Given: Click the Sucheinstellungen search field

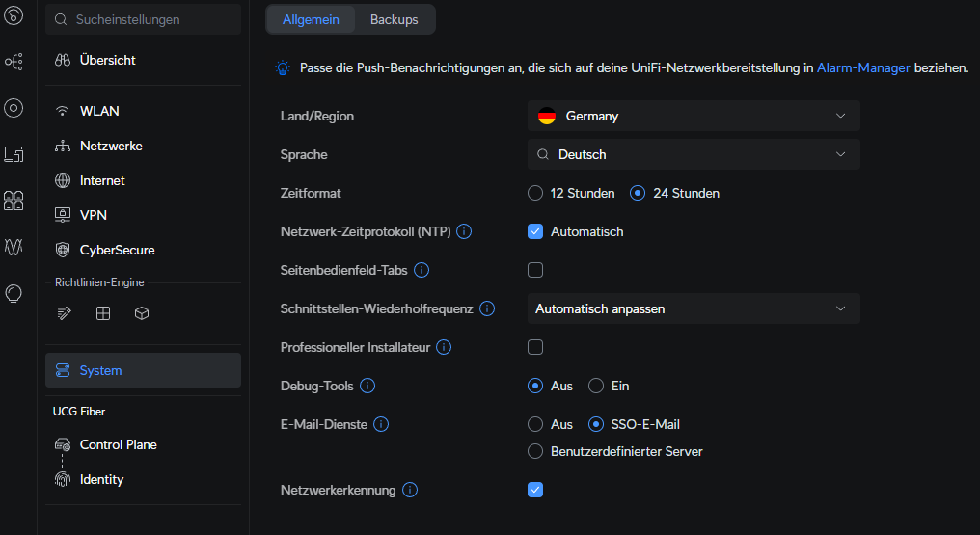Looking at the screenshot, I should click(143, 19).
